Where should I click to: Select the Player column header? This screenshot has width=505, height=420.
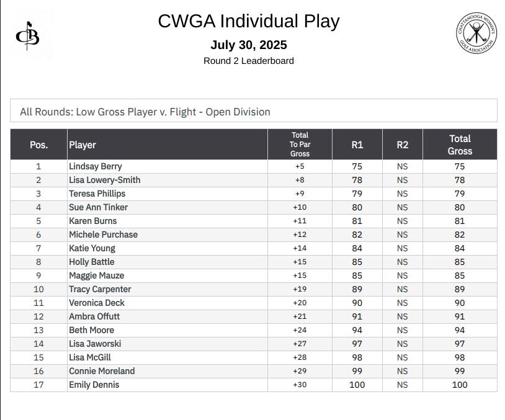[x=168, y=145]
